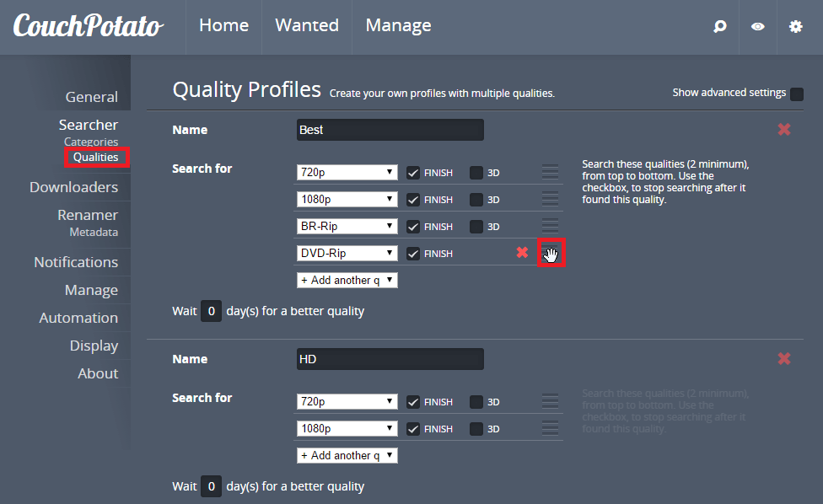The height and width of the screenshot is (504, 823).
Task: Open Add another quality dropdown in Best profile
Action: (347, 280)
